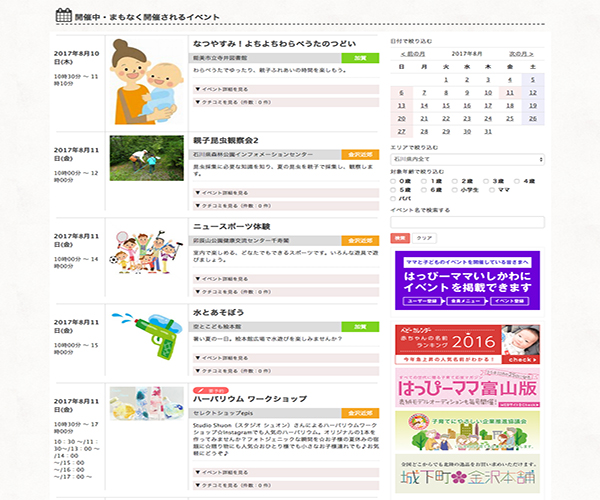Open the 石川県内全て area dropdown
The height and width of the screenshot is (500, 600).
coord(467,159)
